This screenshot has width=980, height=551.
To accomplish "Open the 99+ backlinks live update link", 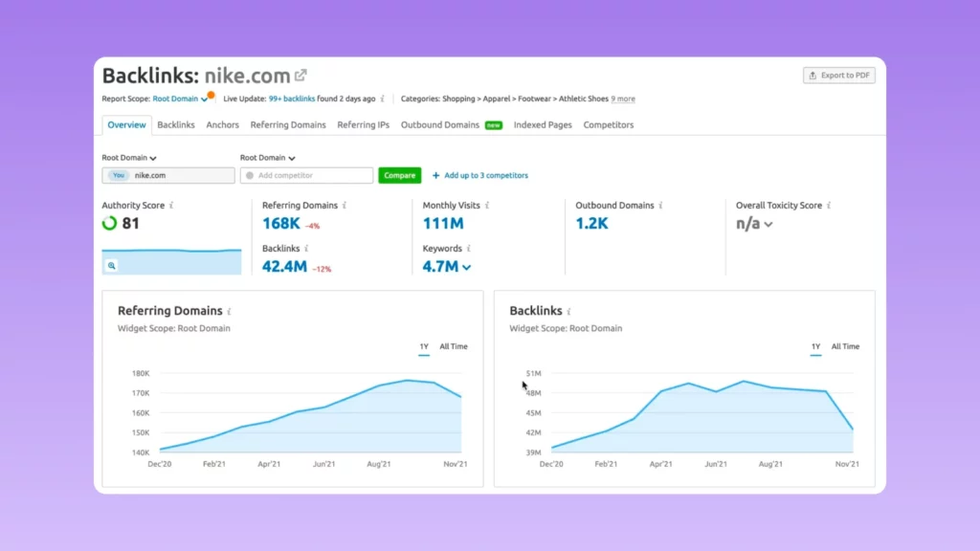I will point(292,99).
